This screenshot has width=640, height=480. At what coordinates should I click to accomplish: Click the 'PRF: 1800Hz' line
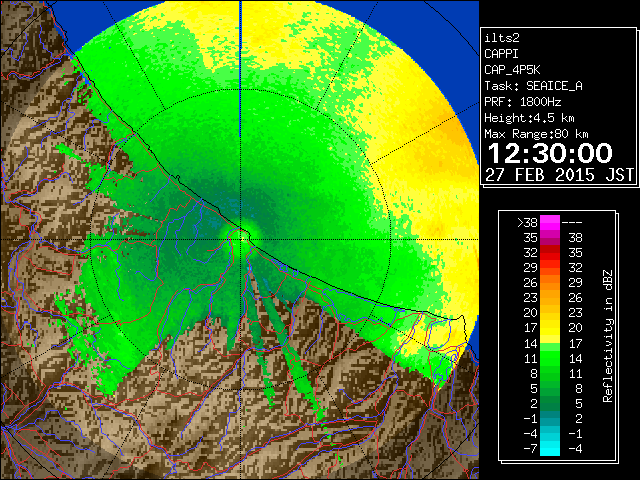tap(523, 102)
